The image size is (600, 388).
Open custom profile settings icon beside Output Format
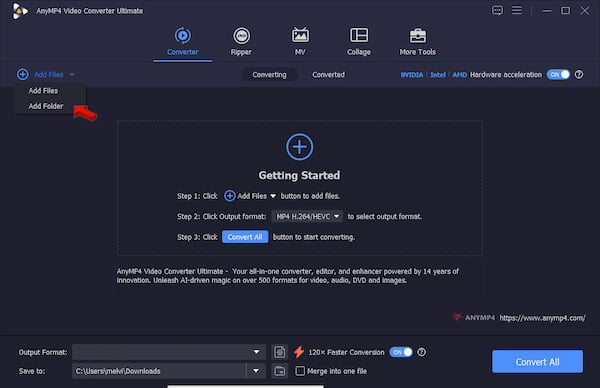(279, 352)
